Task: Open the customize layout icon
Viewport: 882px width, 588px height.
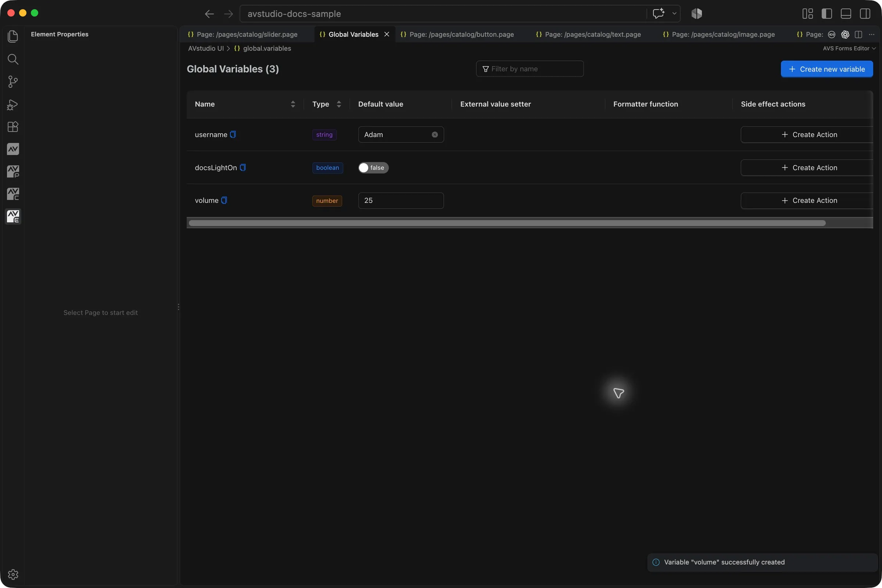Action: pos(807,14)
